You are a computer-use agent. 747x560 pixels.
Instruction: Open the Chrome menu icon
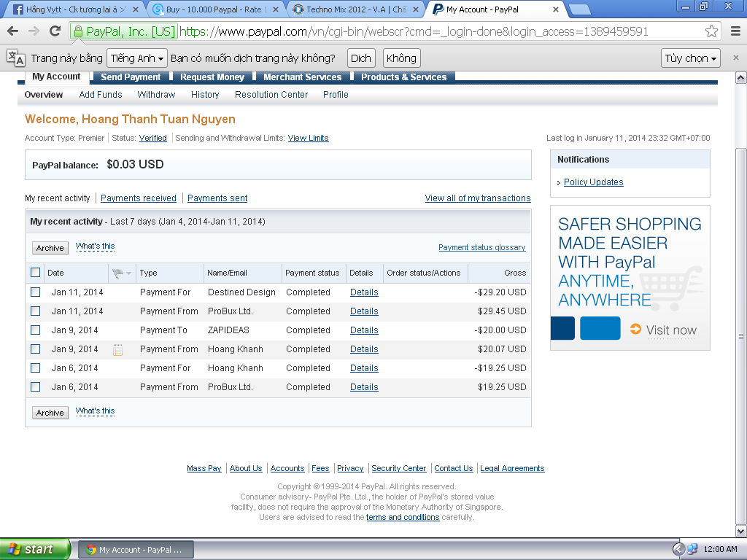pos(735,31)
